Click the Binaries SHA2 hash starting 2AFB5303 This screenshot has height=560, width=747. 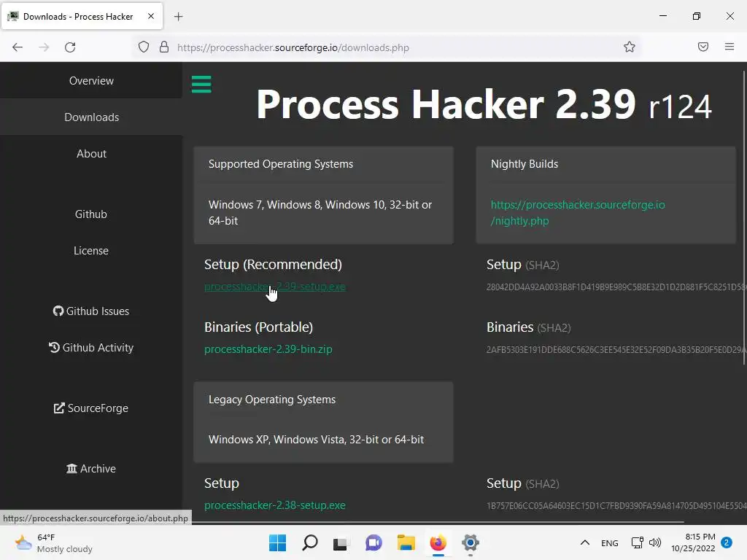click(x=616, y=349)
